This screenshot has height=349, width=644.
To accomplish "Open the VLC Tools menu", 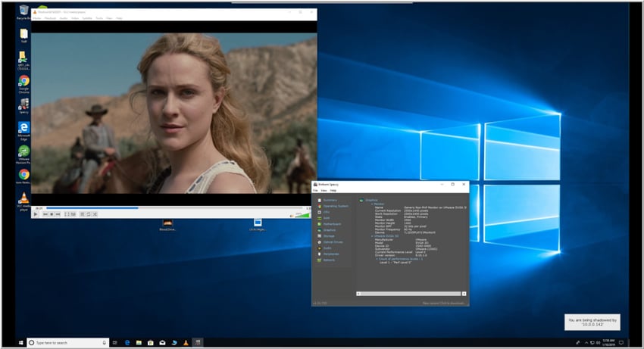I will point(99,18).
